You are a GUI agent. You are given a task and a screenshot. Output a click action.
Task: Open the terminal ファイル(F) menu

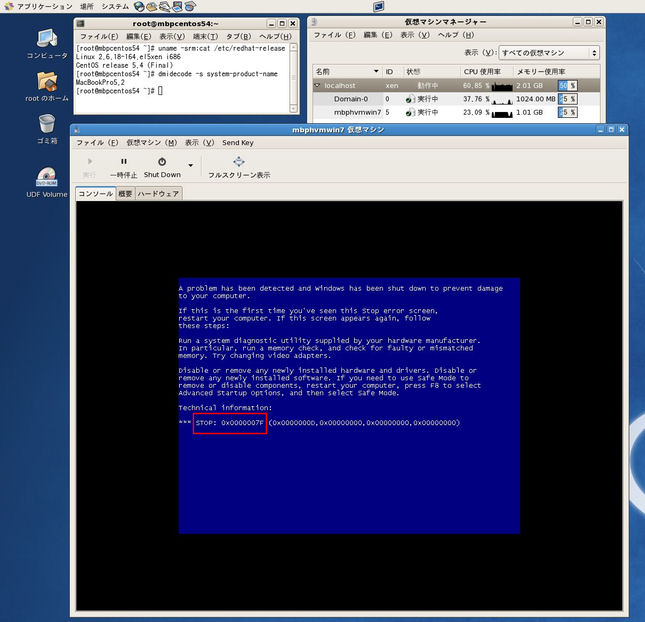coord(99,36)
